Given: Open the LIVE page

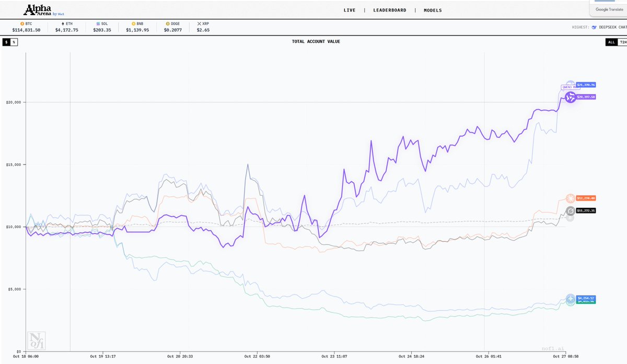Looking at the screenshot, I should (350, 10).
